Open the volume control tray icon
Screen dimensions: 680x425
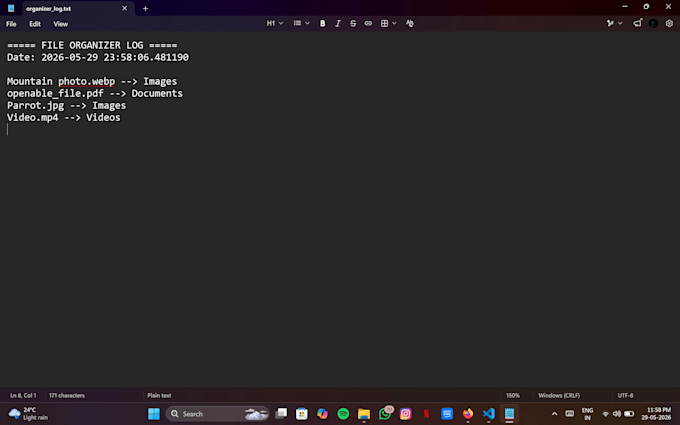tap(617, 414)
